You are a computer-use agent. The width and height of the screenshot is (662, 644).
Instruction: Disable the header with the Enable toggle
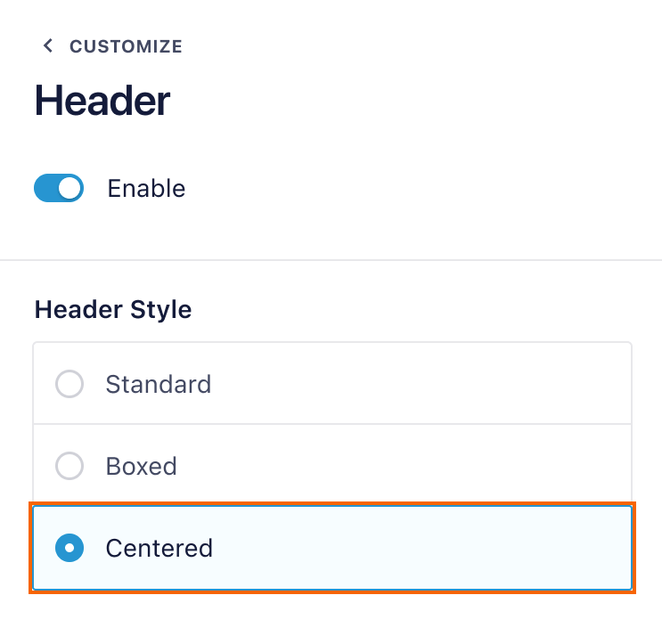coord(59,189)
